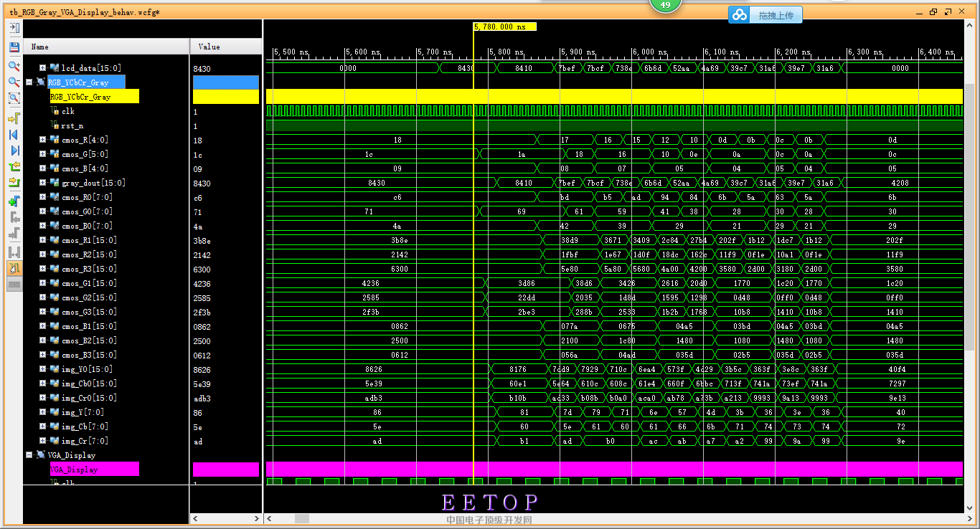The image size is (980, 529).
Task: Click the 5,780.000 ns cursor time label
Action: click(504, 27)
